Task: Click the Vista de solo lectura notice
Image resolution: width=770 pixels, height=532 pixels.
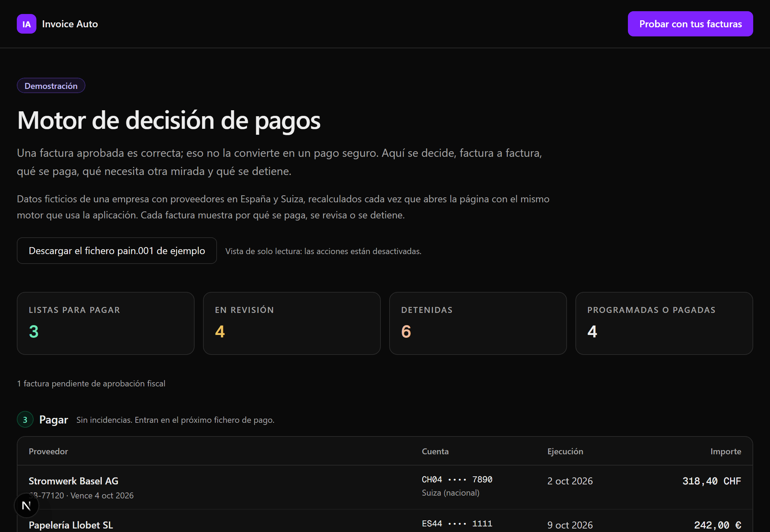Action: click(x=323, y=251)
